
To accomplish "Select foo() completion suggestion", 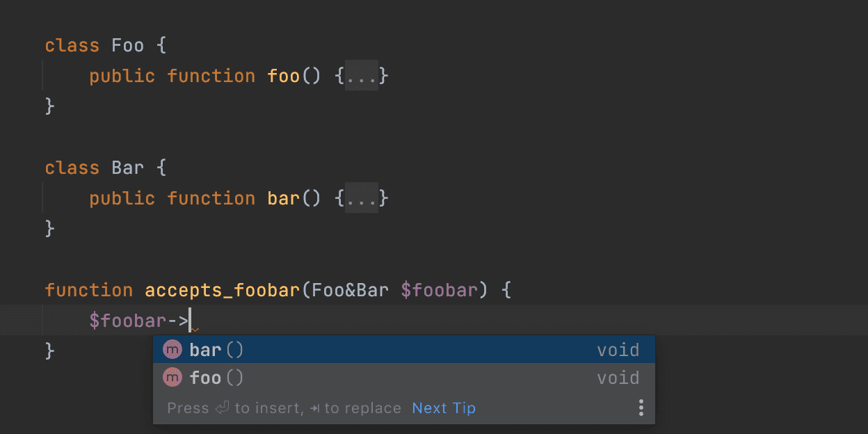I will [404, 378].
